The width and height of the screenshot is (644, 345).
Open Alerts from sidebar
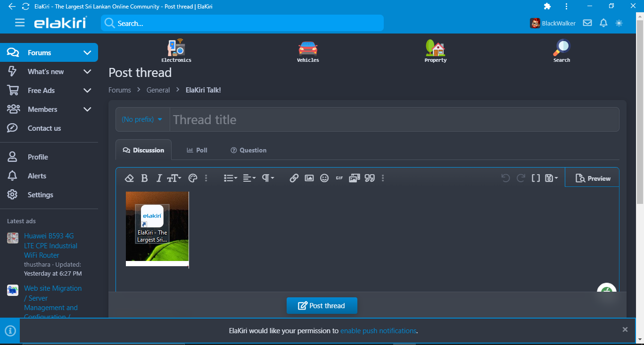37,176
